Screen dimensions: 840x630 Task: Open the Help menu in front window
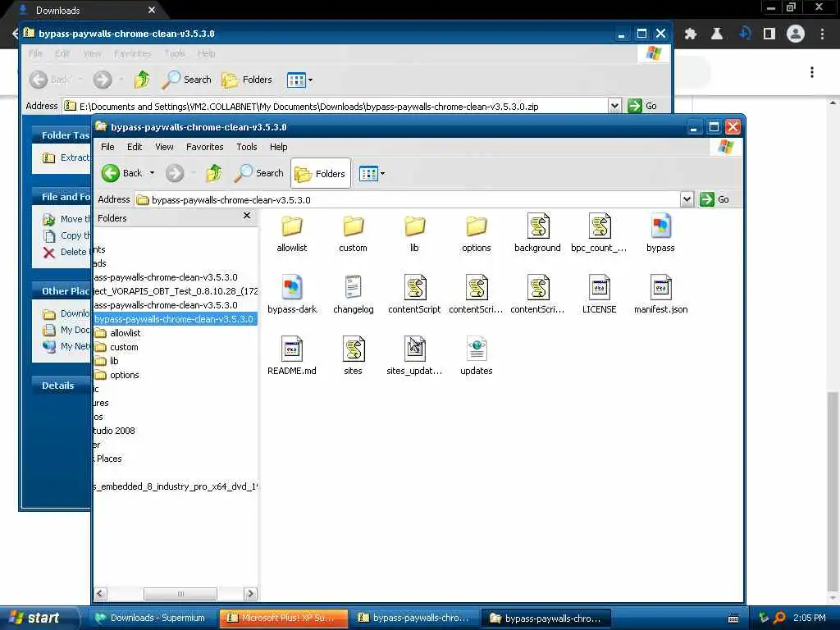click(x=279, y=147)
